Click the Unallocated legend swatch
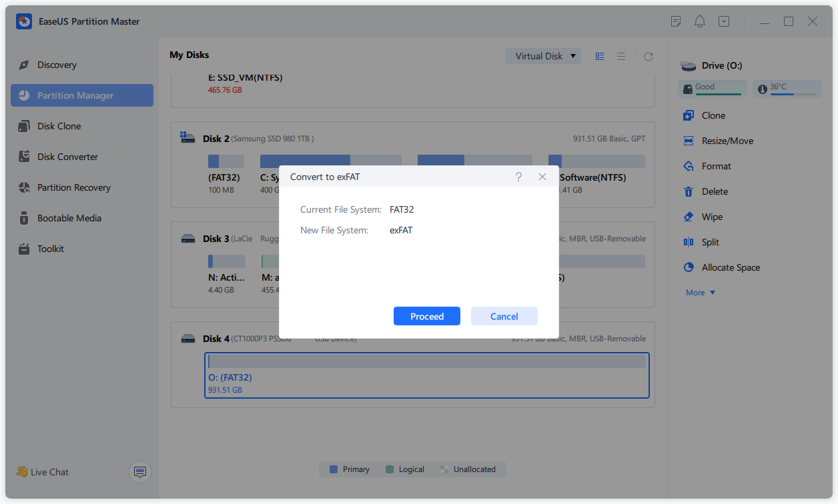This screenshot has height=504, width=838. pyautogui.click(x=444, y=469)
